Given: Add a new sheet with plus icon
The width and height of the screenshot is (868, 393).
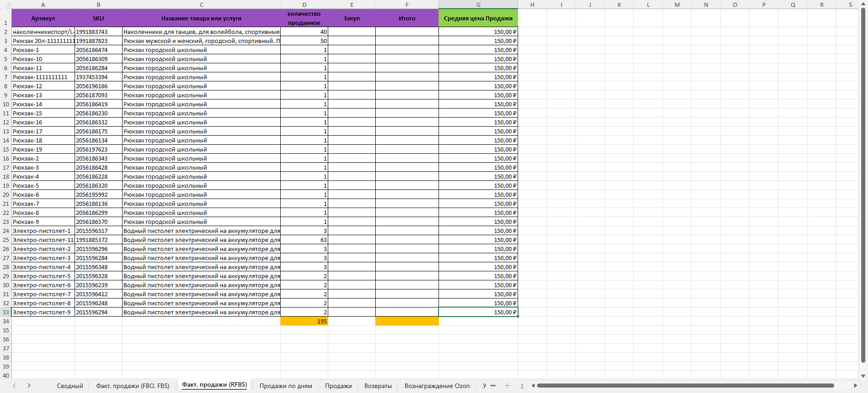Looking at the screenshot, I should pyautogui.click(x=507, y=386).
